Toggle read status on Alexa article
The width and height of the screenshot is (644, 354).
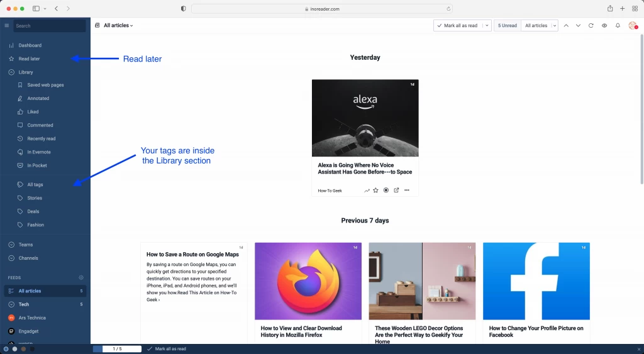[x=386, y=190]
